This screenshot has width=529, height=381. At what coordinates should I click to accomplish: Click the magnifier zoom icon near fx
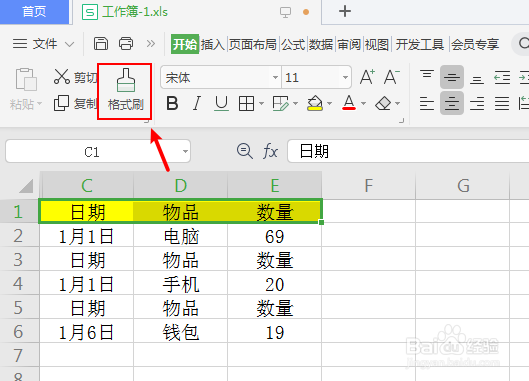[245, 151]
